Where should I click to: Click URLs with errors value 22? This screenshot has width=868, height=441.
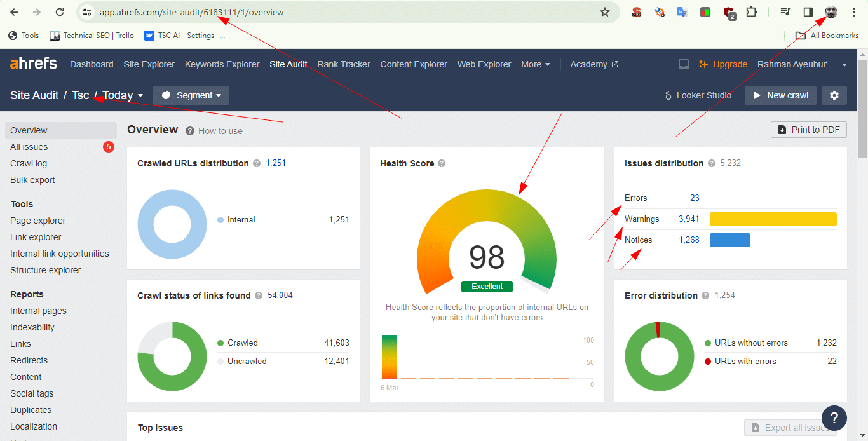pyautogui.click(x=832, y=361)
